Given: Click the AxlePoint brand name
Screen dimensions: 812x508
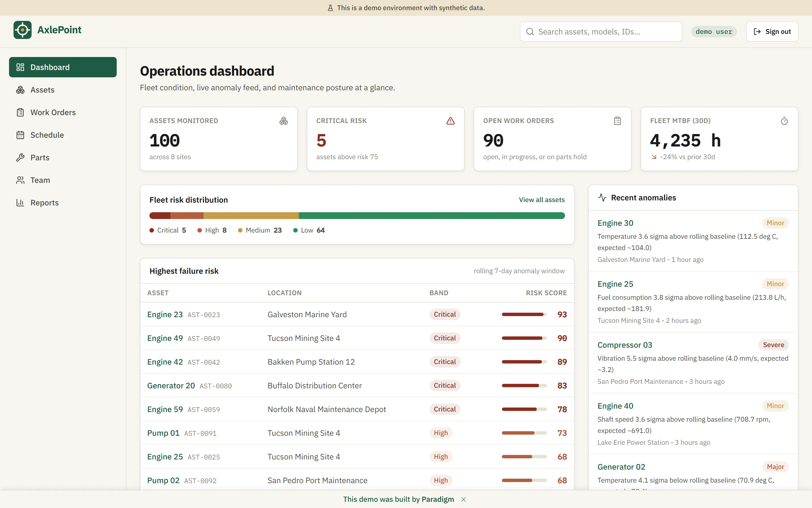Looking at the screenshot, I should tap(59, 30).
